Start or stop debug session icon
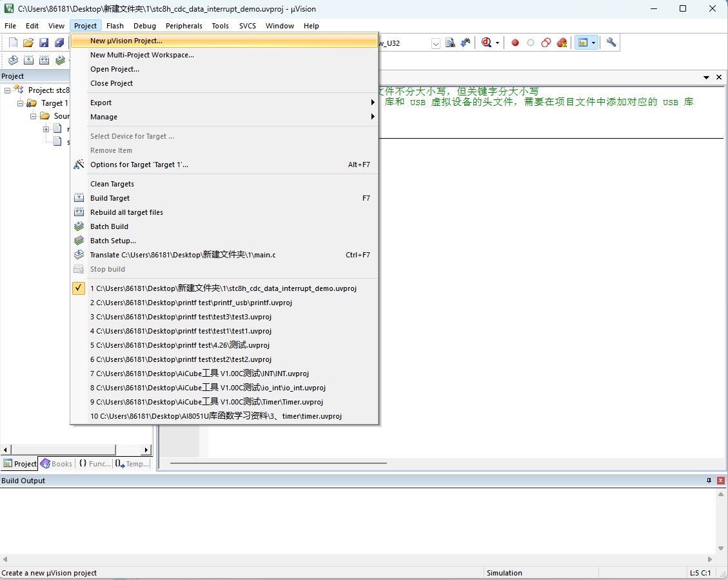The width and height of the screenshot is (728, 580). coord(486,43)
